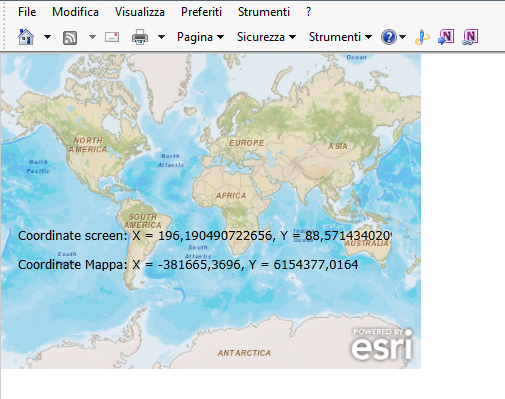The width and height of the screenshot is (505, 399).
Task: Click the Read Mail envelope icon
Action: pos(112,37)
